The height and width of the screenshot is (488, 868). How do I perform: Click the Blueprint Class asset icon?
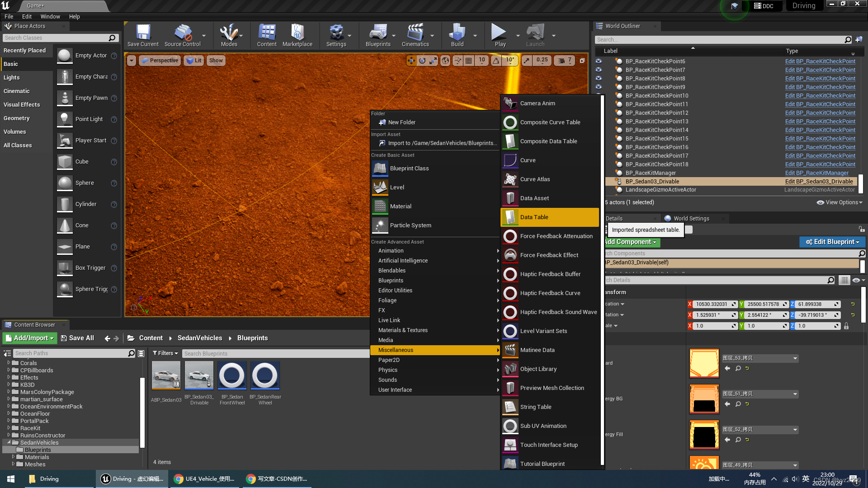[380, 169]
